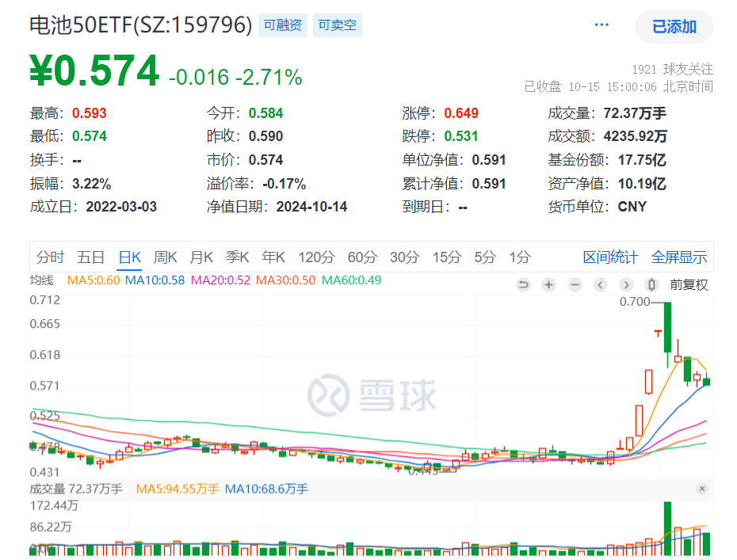Pan the chart left using the left chevron icon

[x=600, y=284]
